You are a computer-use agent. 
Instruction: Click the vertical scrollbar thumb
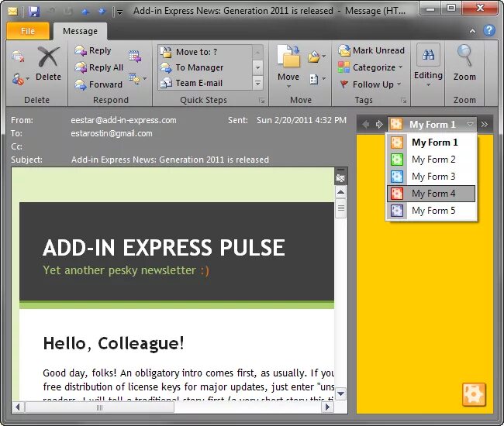[x=340, y=208]
